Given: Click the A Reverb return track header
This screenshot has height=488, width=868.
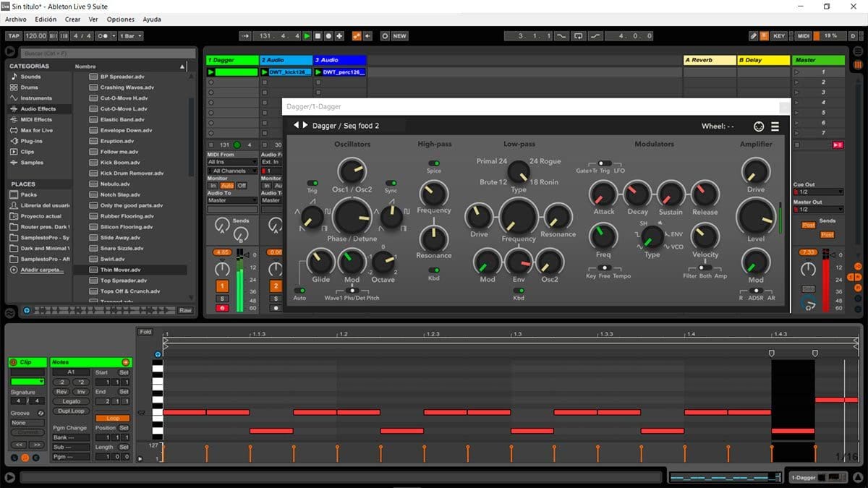Looking at the screenshot, I should (x=709, y=60).
